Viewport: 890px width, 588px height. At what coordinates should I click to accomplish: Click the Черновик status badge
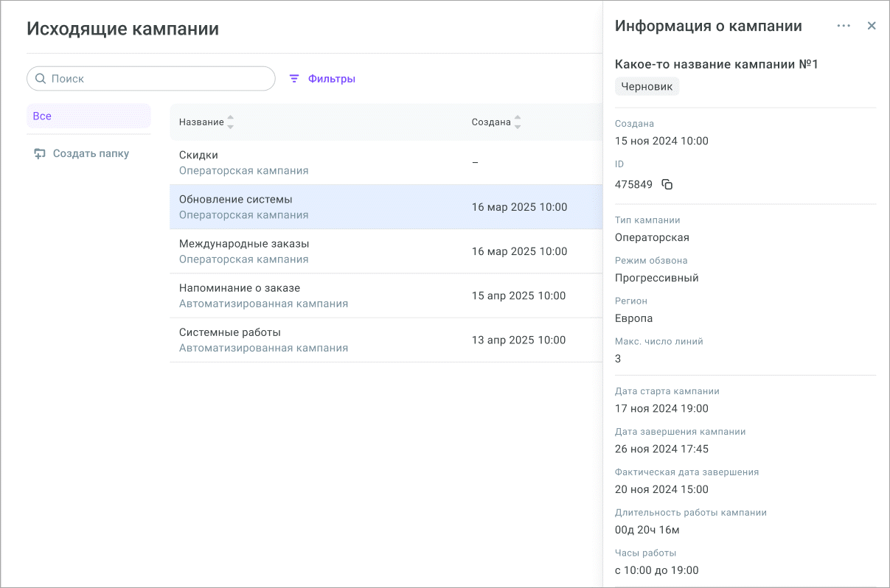(x=647, y=87)
